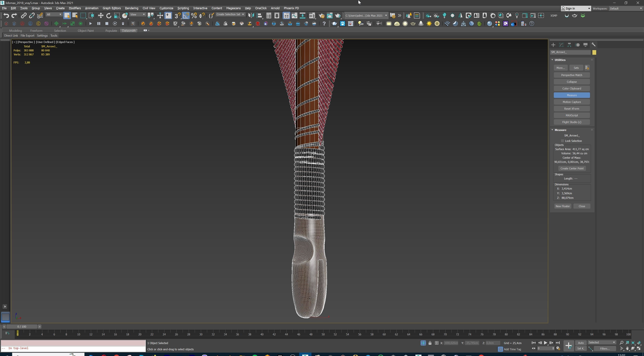Toggle the Selection Lock padlock
Screen dimensions: 644x356
[430, 343]
